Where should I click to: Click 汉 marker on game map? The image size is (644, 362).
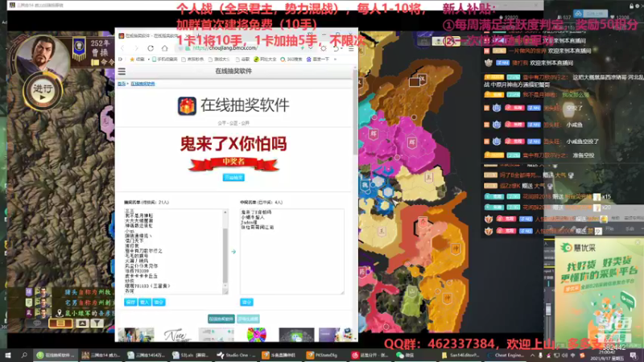[422, 78]
